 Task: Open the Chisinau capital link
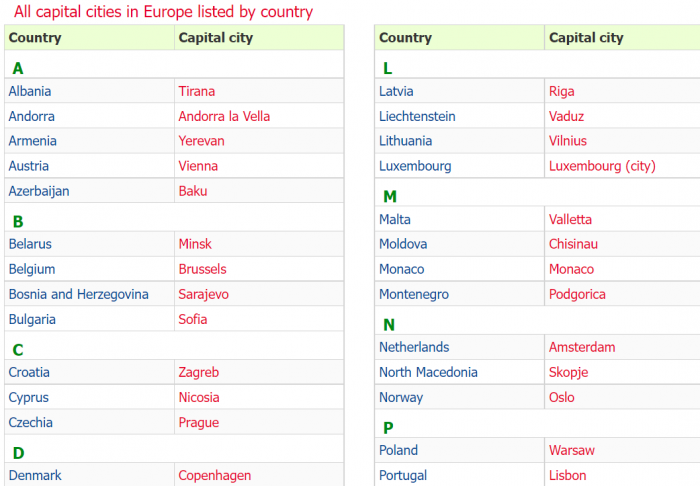pyautogui.click(x=573, y=244)
